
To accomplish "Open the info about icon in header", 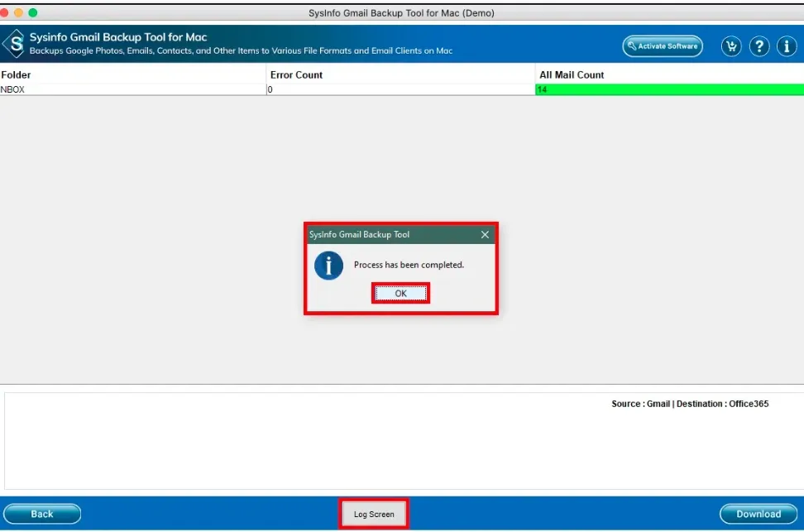I will [x=786, y=46].
